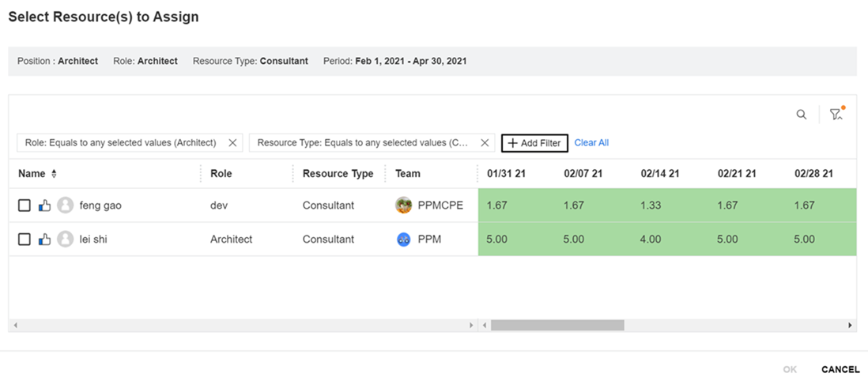Click the Team column header
The height and width of the screenshot is (381, 868).
click(x=408, y=174)
